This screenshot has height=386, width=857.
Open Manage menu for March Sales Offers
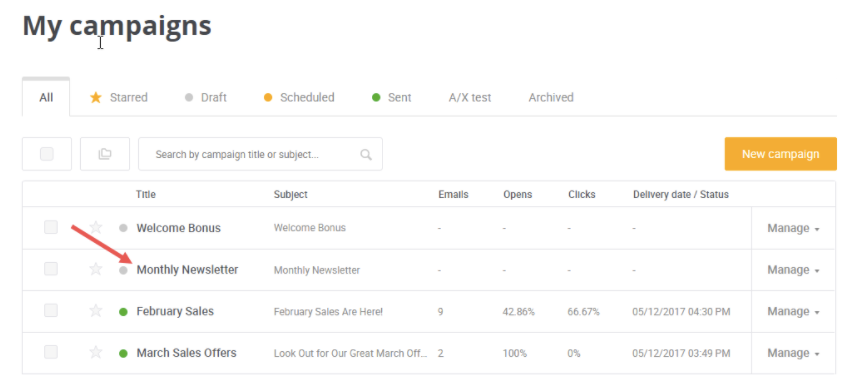point(793,353)
